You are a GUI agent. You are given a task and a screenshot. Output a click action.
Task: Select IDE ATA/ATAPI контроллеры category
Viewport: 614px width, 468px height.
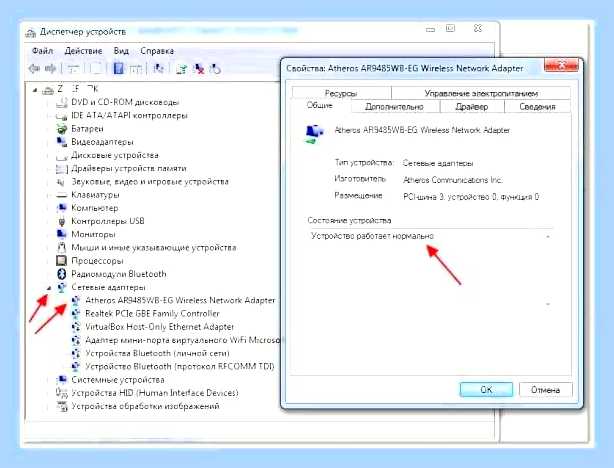[129, 116]
